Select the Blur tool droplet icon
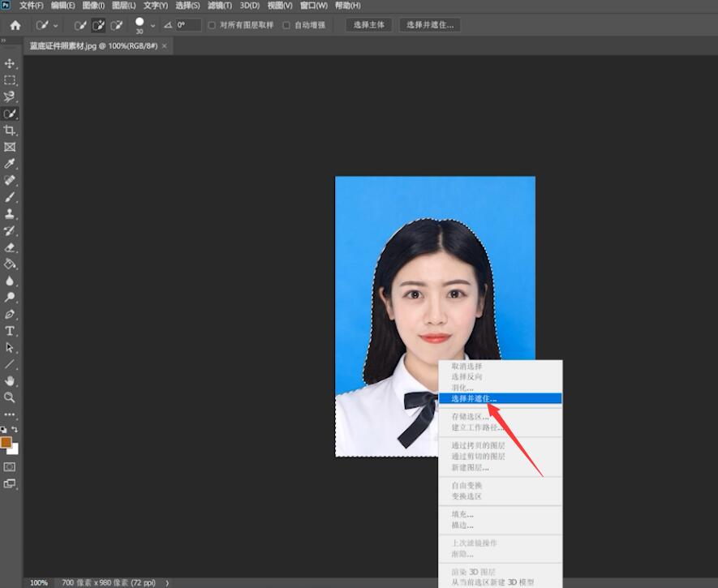The width and height of the screenshot is (718, 588). coord(10,281)
